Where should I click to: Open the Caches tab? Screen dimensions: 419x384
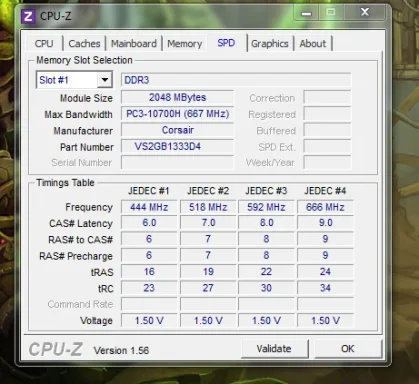click(84, 44)
